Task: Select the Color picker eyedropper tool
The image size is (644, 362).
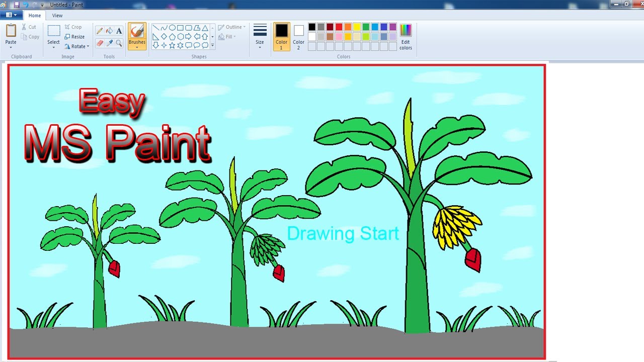Action: click(x=109, y=43)
